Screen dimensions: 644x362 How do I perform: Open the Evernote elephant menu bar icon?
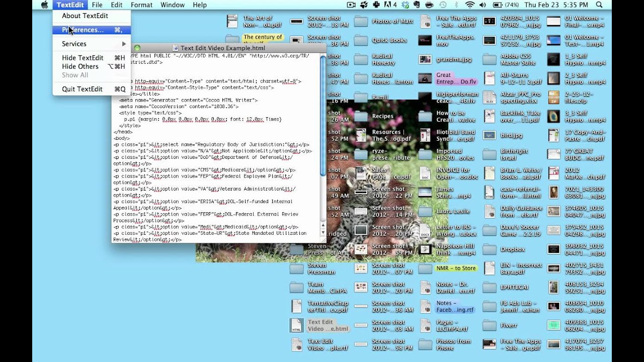tap(417, 5)
